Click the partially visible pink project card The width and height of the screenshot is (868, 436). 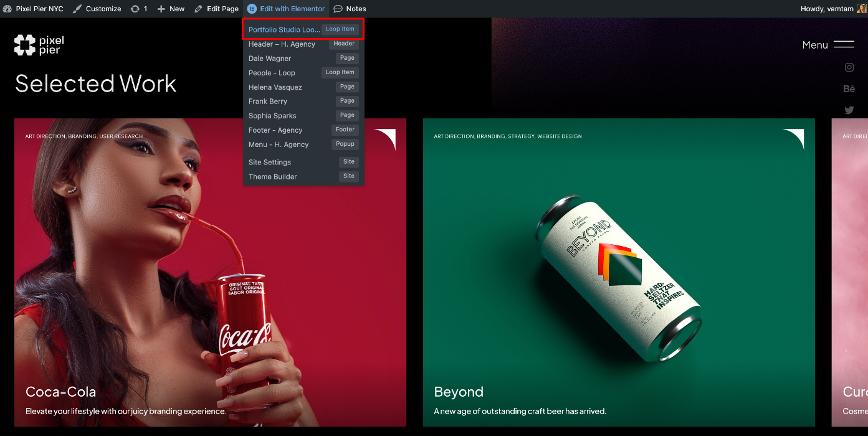850,272
